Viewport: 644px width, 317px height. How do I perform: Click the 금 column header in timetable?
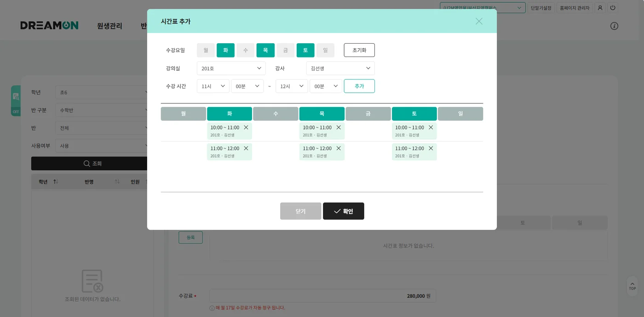pos(368,114)
